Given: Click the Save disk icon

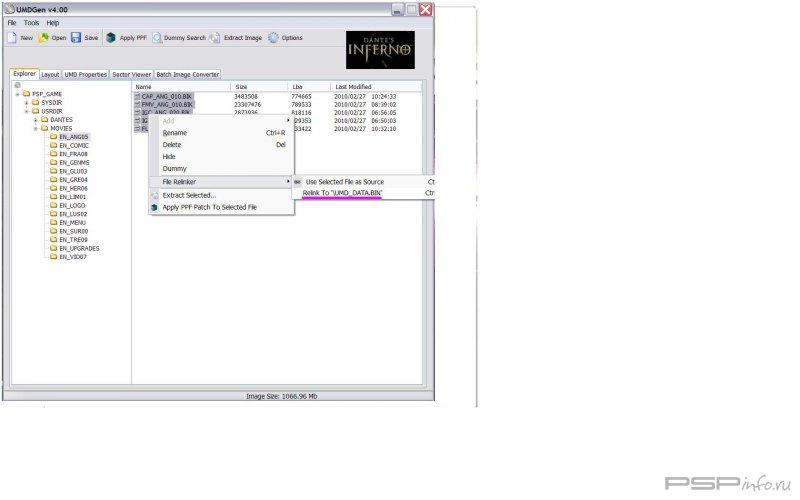Looking at the screenshot, I should point(76,38).
